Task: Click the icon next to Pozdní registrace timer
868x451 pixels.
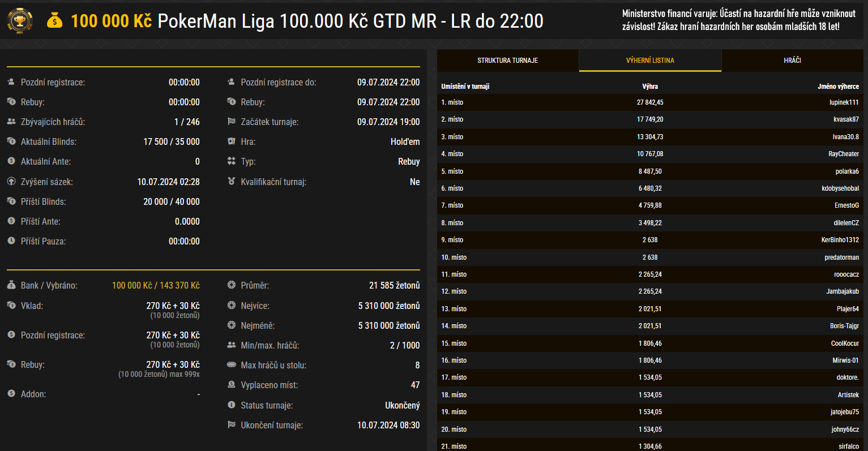Action: pyautogui.click(x=11, y=82)
